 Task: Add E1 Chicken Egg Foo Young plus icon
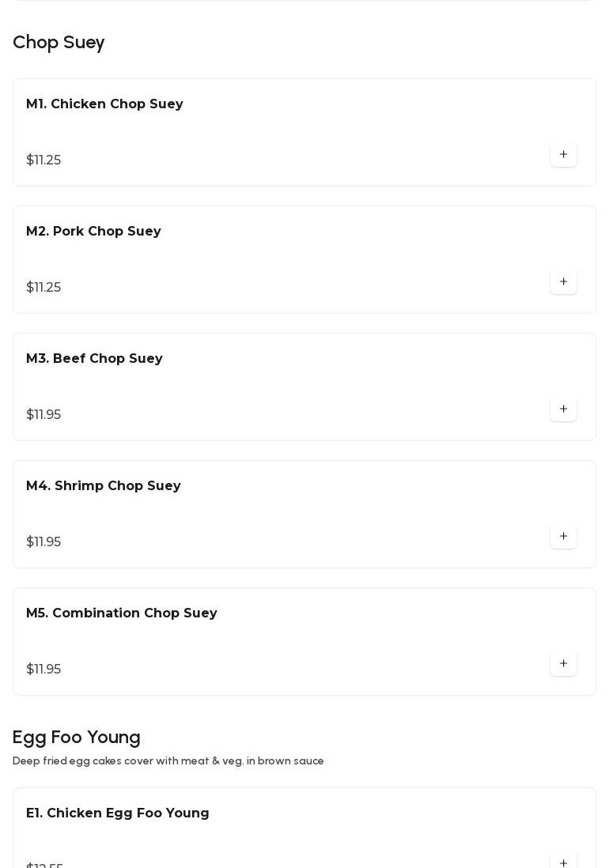pos(563,862)
